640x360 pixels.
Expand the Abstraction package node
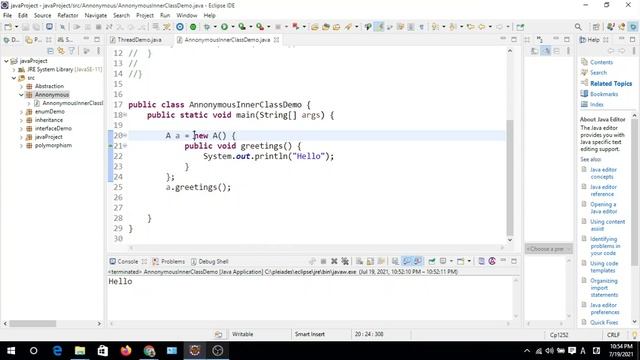[x=21, y=87]
